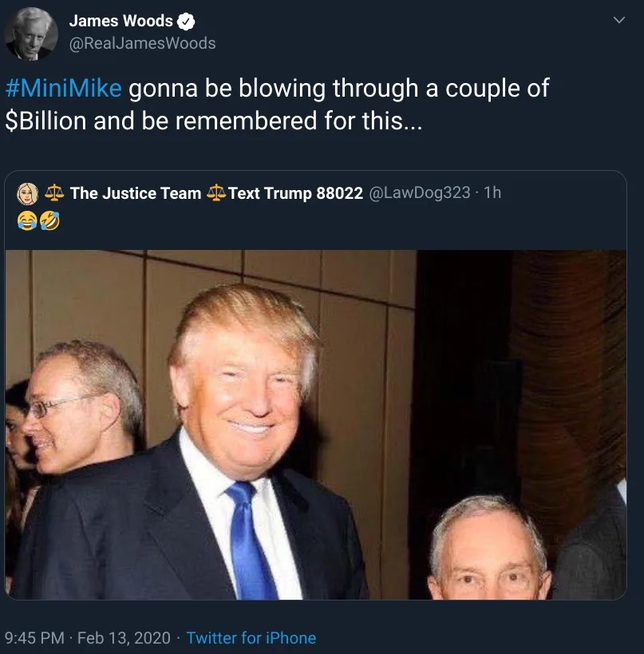
Task: Click the 1h timestamp on quoted tweet
Action: click(492, 192)
